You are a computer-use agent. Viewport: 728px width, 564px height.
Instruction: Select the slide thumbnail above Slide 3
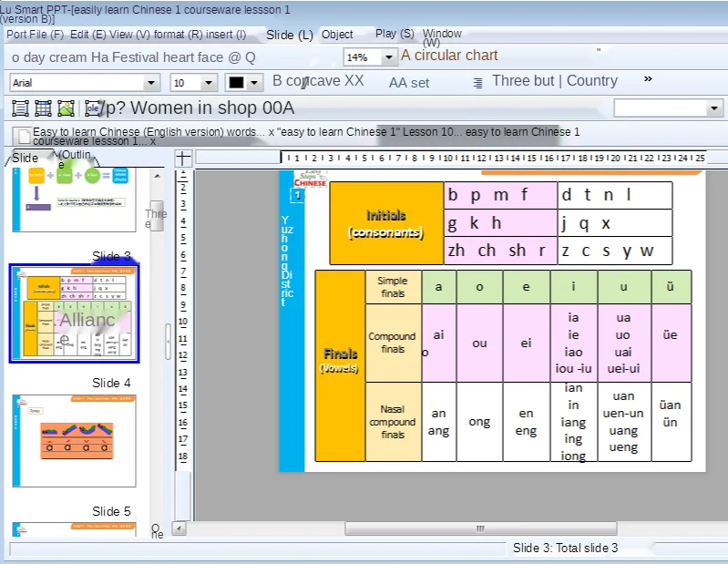click(75, 200)
